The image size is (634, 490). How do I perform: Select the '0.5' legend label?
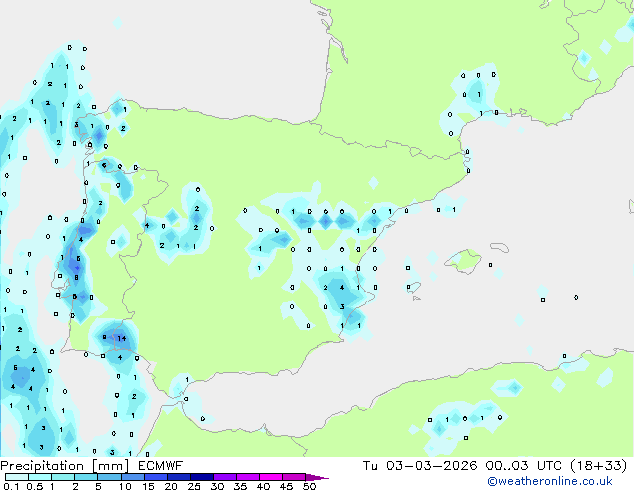point(34,486)
